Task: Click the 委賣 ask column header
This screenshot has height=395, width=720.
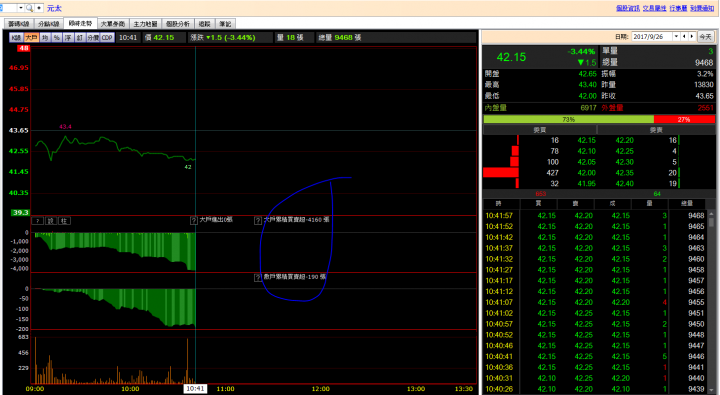Action: pos(656,130)
